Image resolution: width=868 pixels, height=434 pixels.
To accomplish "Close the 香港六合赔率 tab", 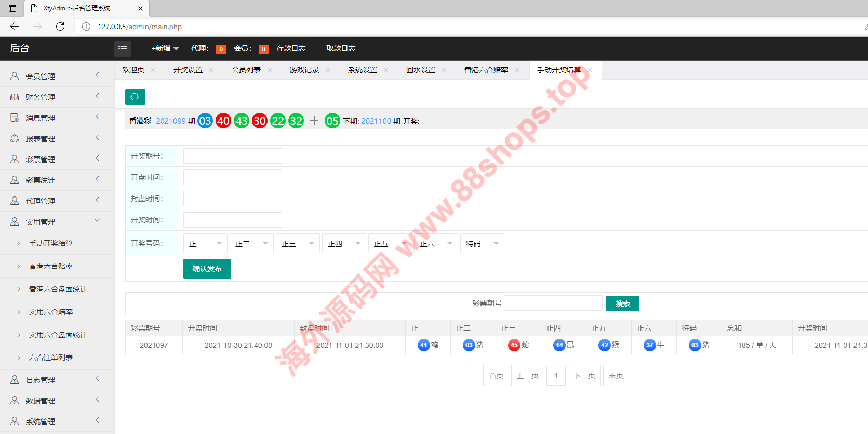I will tap(517, 70).
